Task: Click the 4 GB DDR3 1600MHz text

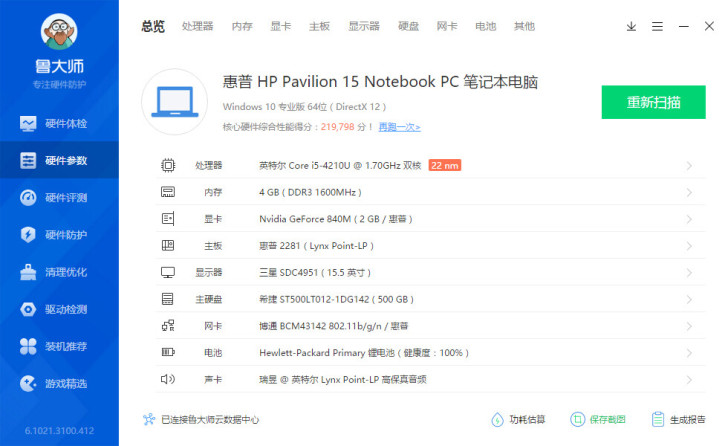Action: pyautogui.click(x=310, y=192)
